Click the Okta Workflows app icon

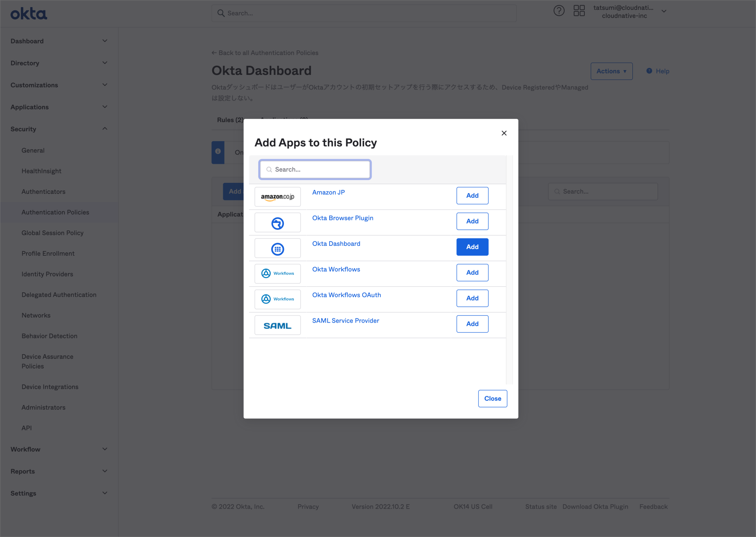[277, 273]
